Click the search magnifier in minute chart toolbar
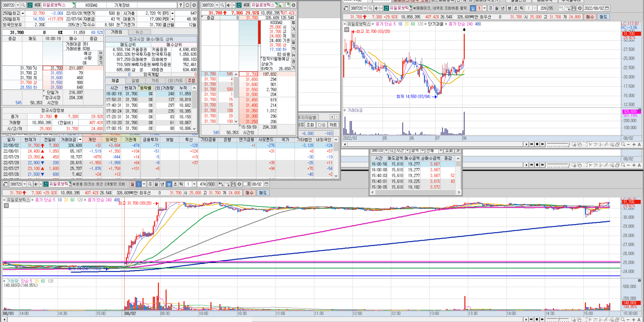Screen dimensions: 644x322 click(x=30, y=184)
